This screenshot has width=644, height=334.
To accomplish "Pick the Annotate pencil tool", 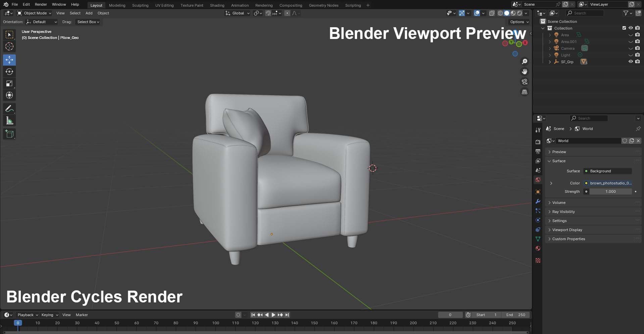I will coord(9,109).
